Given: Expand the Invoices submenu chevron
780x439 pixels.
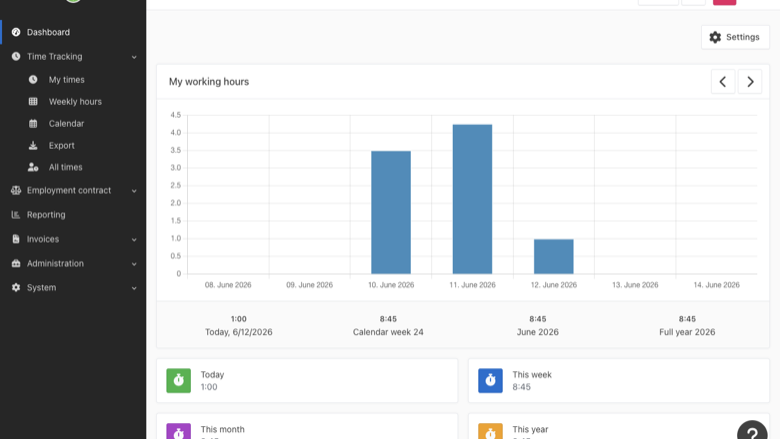Looking at the screenshot, I should coord(134,240).
